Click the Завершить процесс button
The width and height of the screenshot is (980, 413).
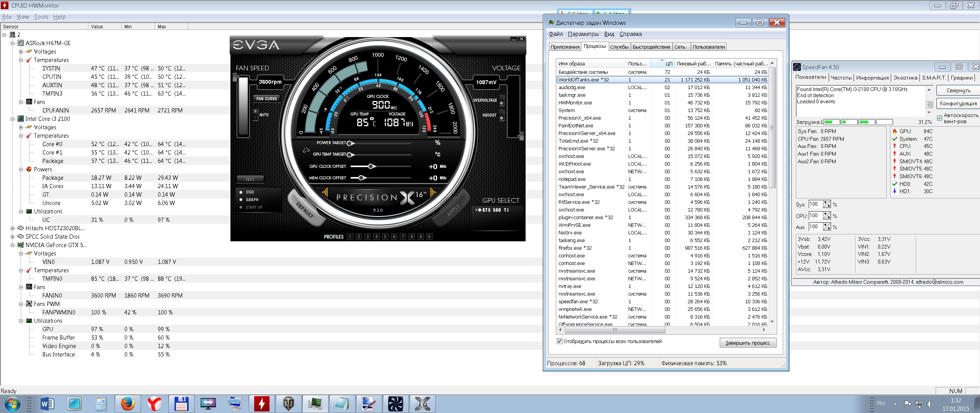pos(748,343)
